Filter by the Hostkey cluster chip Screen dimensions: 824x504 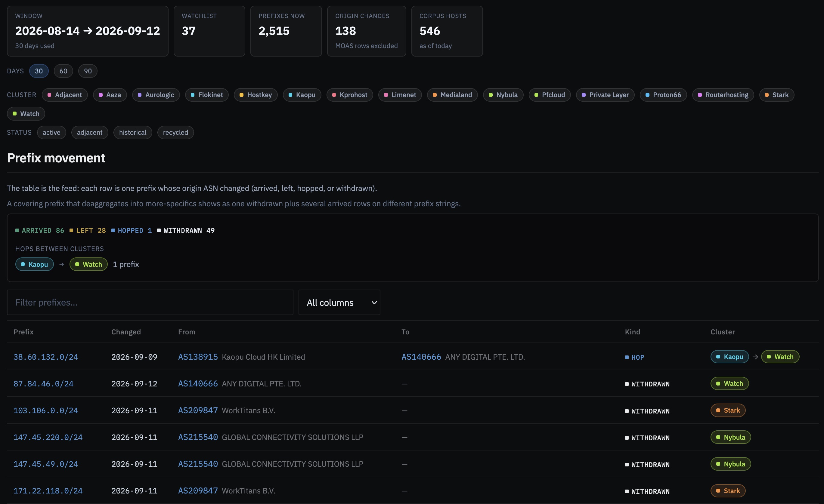256,95
